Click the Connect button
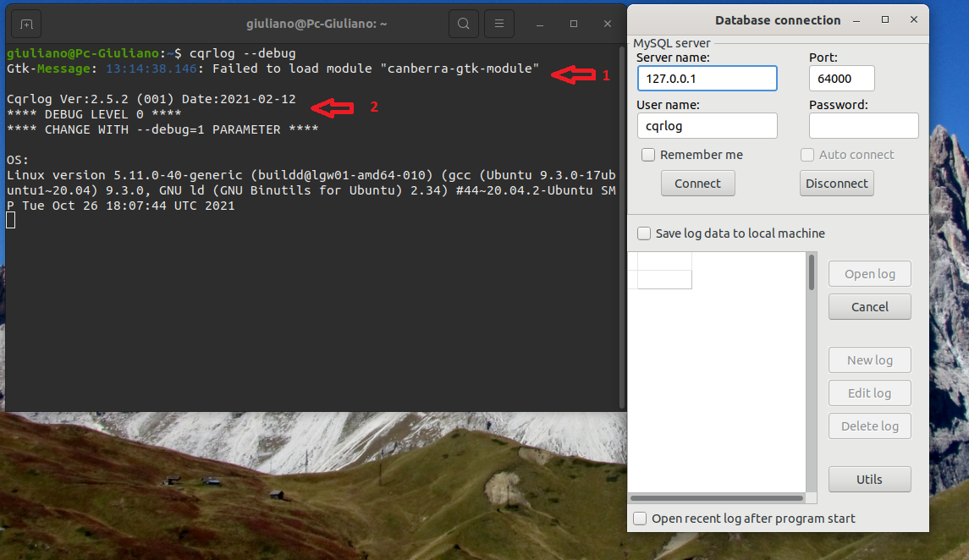 (x=697, y=184)
